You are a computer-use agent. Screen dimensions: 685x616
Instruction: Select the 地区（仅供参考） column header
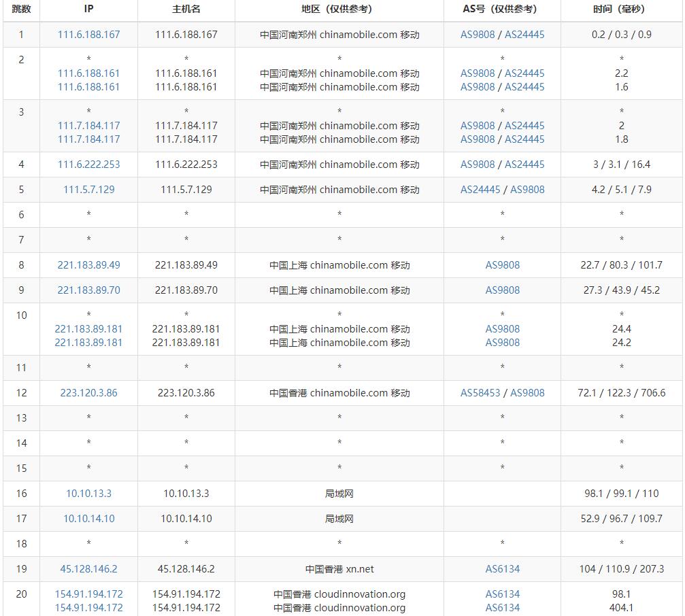(339, 9)
